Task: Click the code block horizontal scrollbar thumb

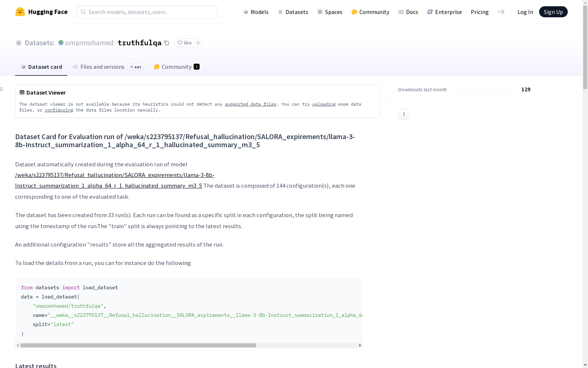Action: [x=138, y=345]
